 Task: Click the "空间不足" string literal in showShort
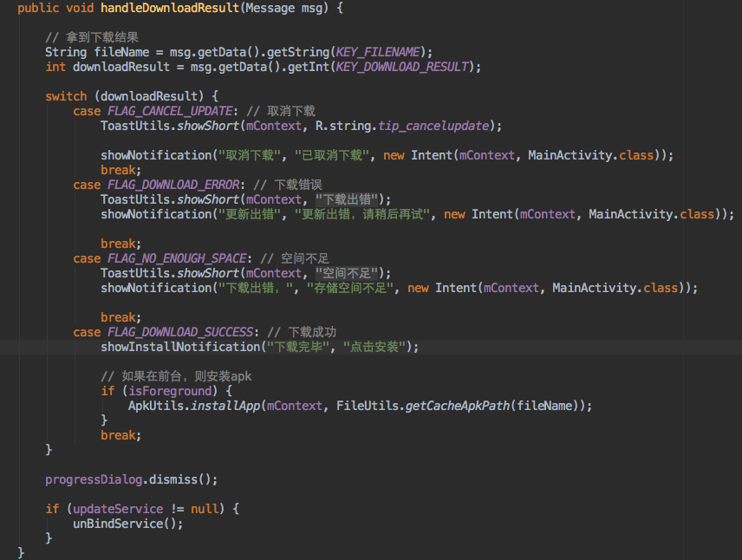pos(347,273)
